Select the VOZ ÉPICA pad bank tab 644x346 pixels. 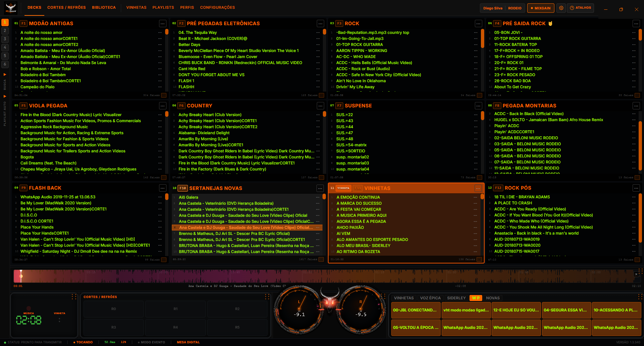(430, 298)
